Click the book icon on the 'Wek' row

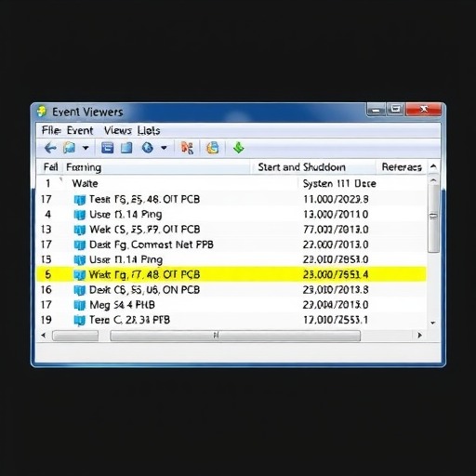tap(80, 230)
